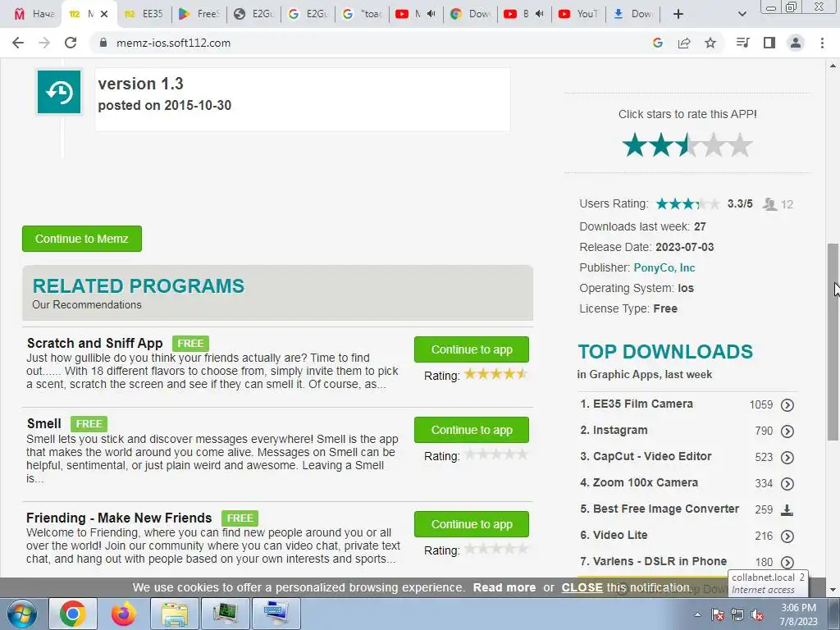840x630 pixels.
Task: Open Chrome from the taskbar
Action: click(x=73, y=614)
